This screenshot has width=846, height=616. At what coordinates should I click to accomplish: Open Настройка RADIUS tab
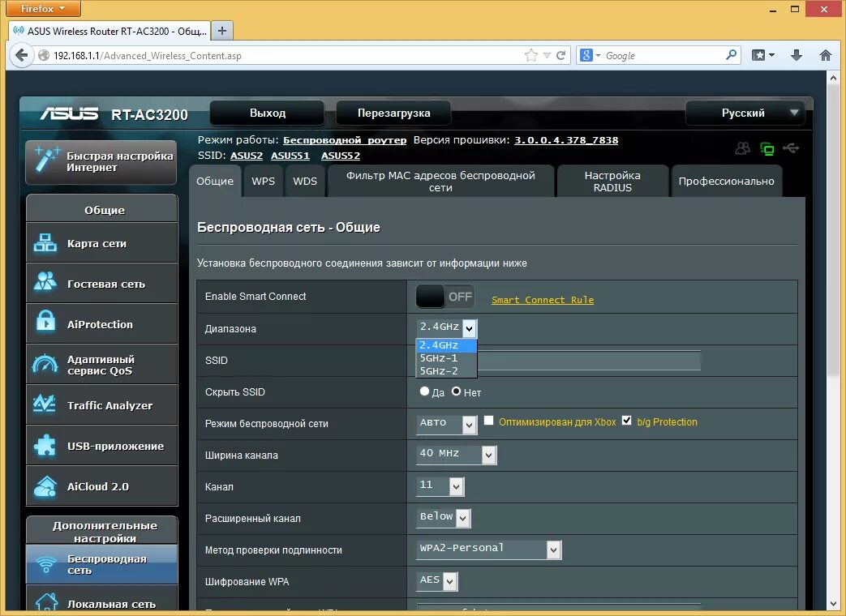[612, 181]
